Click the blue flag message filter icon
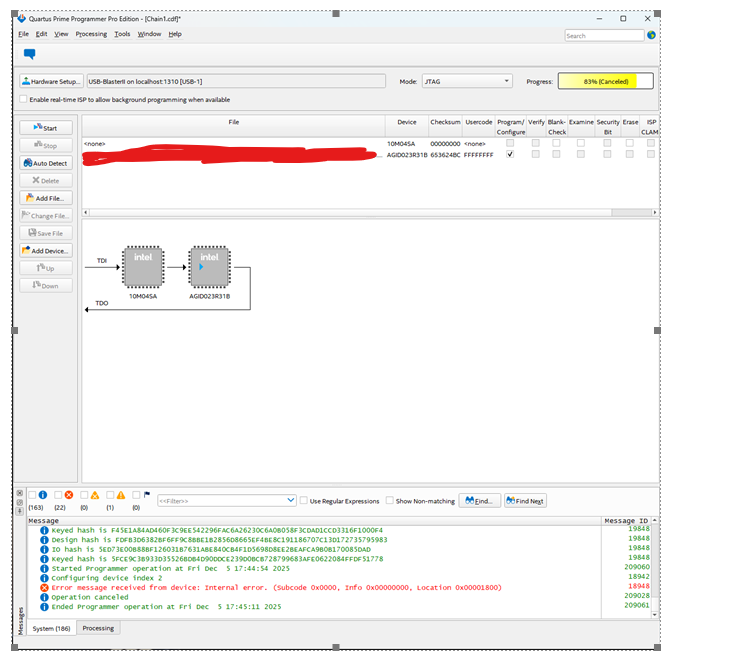Screen dimensions: 750x668 pyautogui.click(x=147, y=495)
